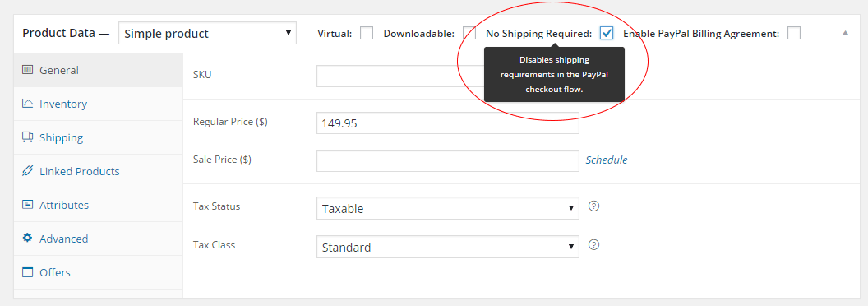Uncheck No Shipping Required checkbox

(607, 33)
